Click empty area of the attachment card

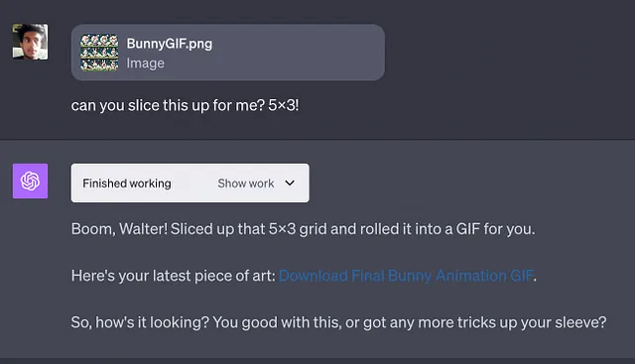pyautogui.click(x=300, y=53)
